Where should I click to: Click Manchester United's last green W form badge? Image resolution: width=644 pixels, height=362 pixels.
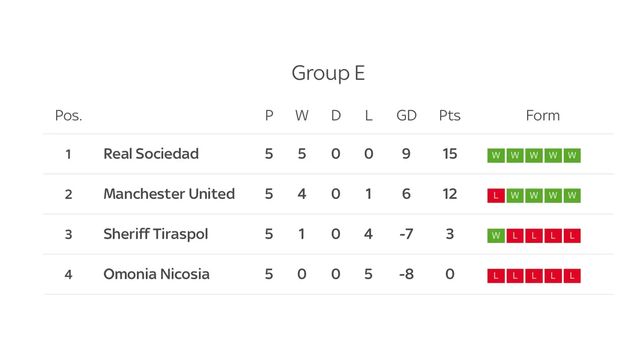pos(572,196)
